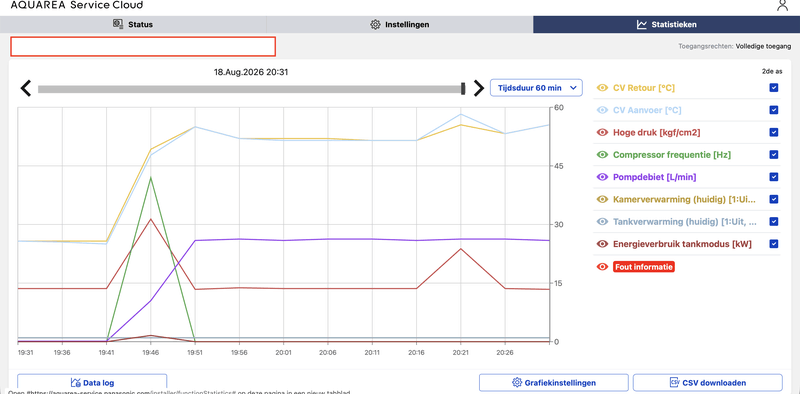Click the Instellingen gear icon

pyautogui.click(x=375, y=24)
